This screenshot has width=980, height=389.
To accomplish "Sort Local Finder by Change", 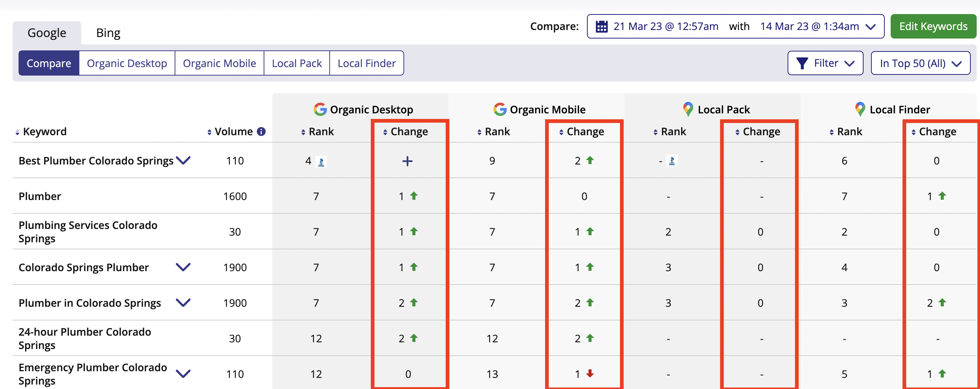I will tap(914, 132).
